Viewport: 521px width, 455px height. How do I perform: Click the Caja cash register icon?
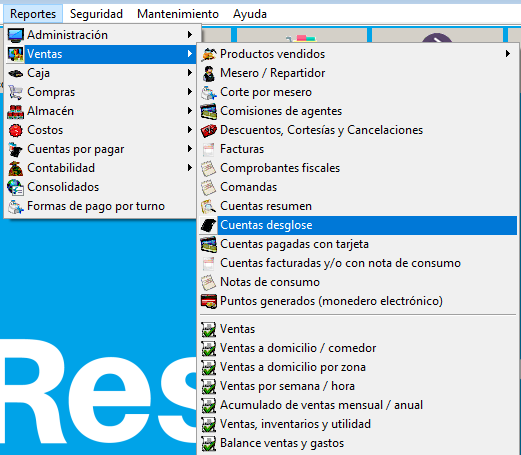click(x=16, y=73)
